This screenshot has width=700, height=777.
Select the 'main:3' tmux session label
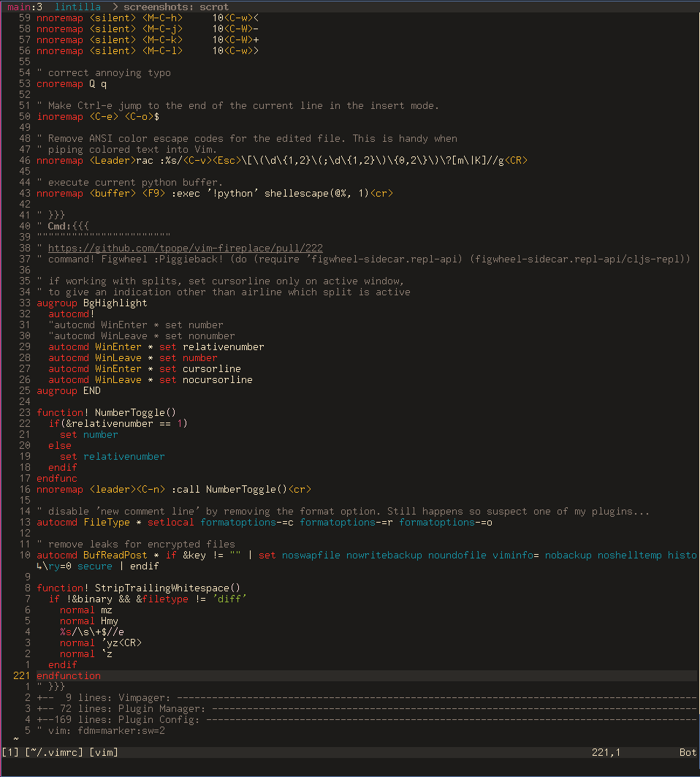25,7
